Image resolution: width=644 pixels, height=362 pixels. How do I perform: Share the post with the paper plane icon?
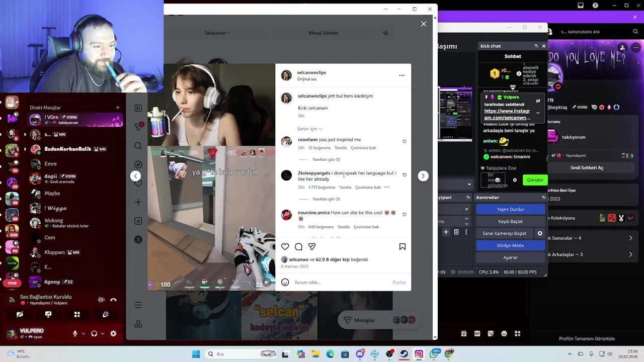click(312, 247)
